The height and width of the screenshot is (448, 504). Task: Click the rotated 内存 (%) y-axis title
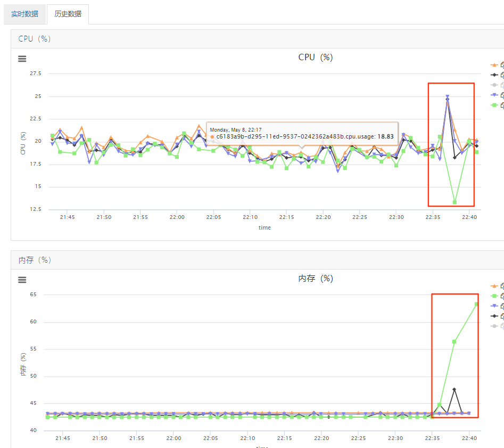tap(23, 364)
